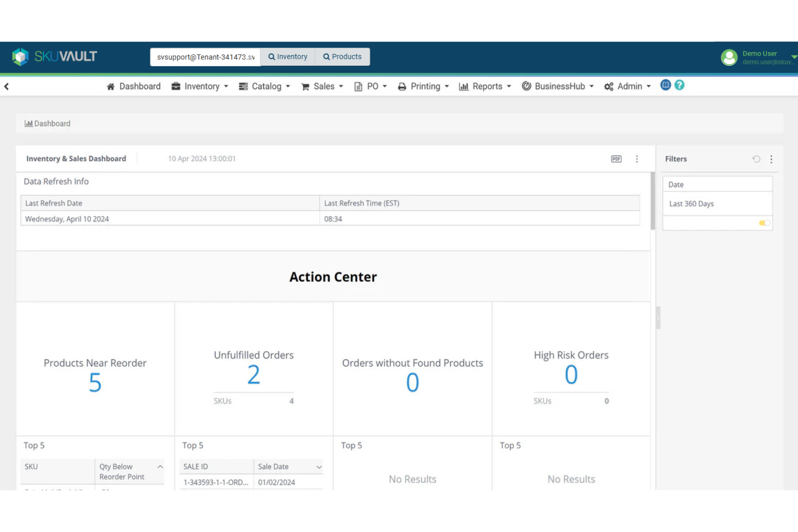798x532 pixels.
Task: Open the Demo User profile avatar
Action: pyautogui.click(x=729, y=57)
